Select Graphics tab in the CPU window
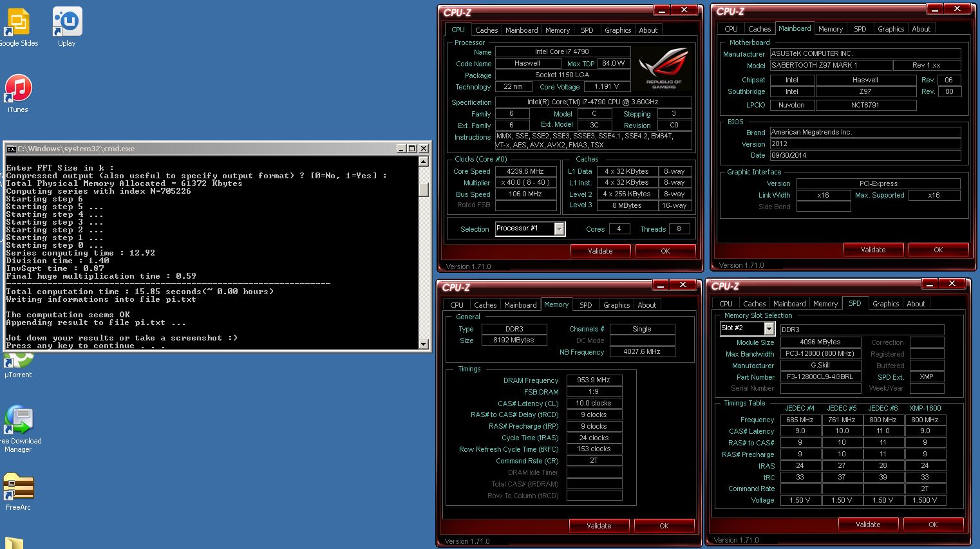The width and height of the screenshot is (980, 549). click(x=617, y=30)
